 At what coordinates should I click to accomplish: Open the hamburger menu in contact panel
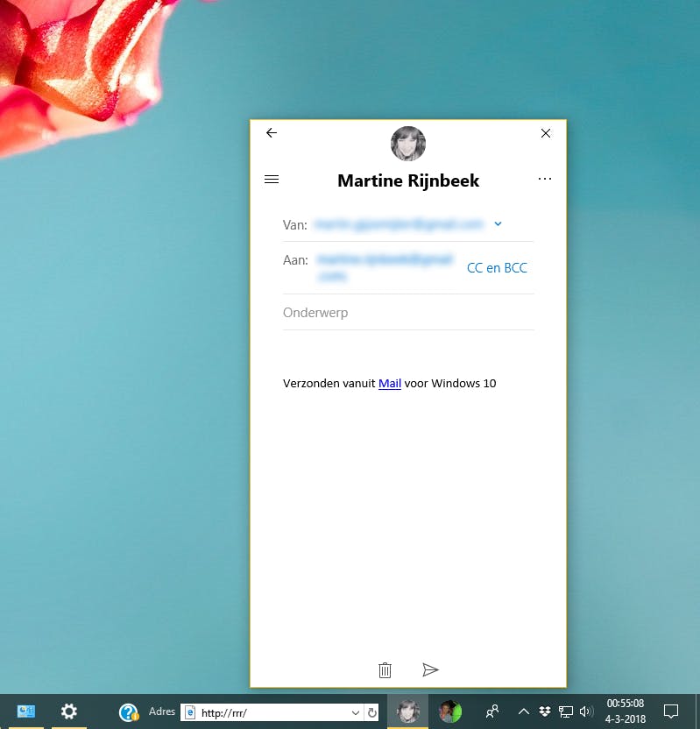[x=272, y=179]
